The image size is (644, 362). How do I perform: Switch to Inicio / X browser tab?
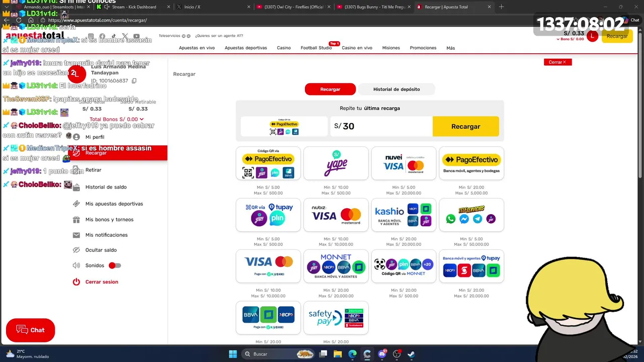214,7
